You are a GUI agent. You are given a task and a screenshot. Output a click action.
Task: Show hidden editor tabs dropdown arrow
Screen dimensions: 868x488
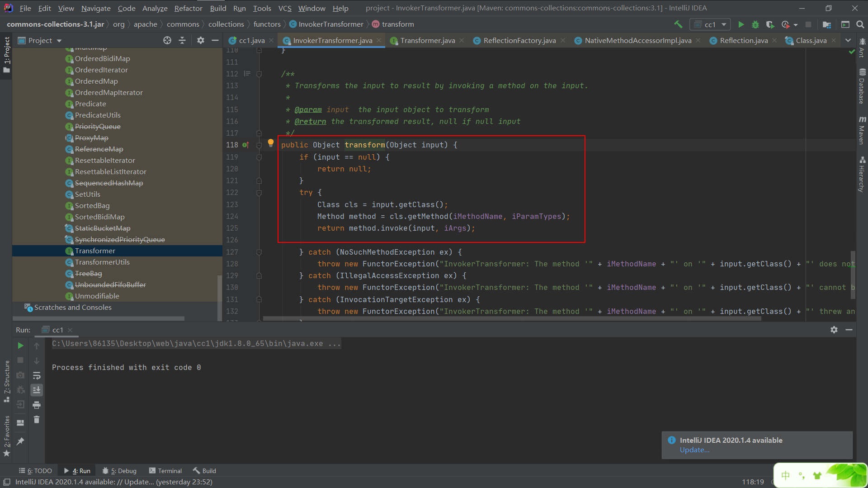coord(848,40)
